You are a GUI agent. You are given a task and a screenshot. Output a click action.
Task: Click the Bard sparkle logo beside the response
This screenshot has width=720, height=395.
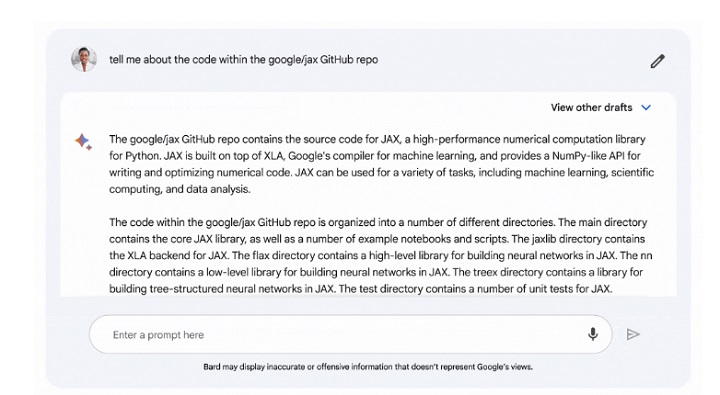pos(84,141)
